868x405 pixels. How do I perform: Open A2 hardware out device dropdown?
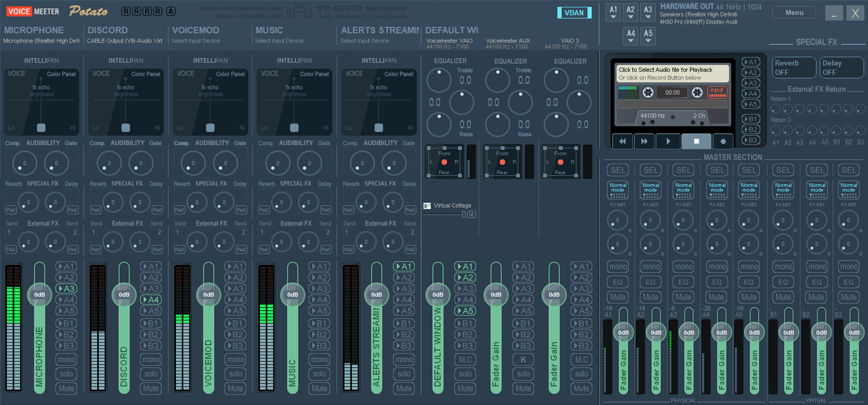click(630, 12)
